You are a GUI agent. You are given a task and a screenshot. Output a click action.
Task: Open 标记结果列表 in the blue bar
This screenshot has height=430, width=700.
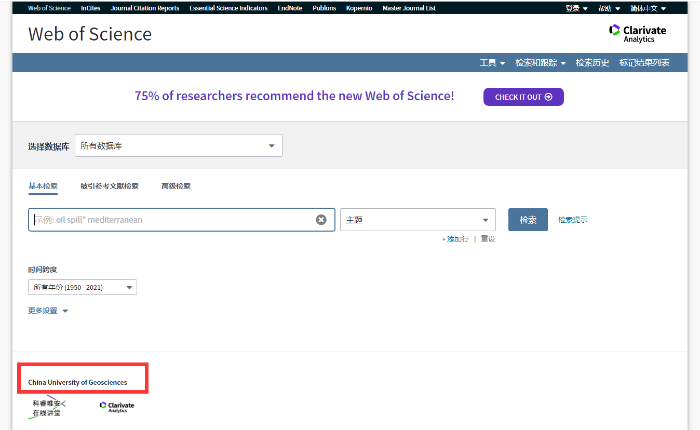(644, 63)
